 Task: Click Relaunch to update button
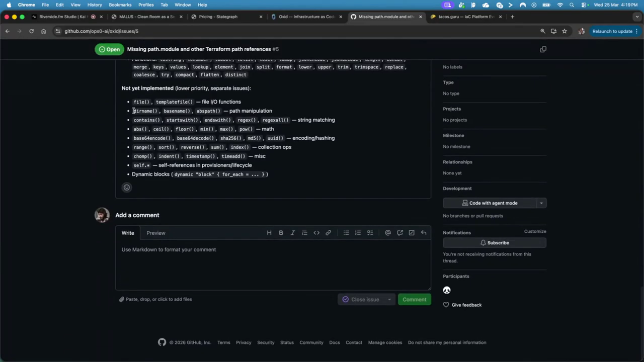pos(612,31)
